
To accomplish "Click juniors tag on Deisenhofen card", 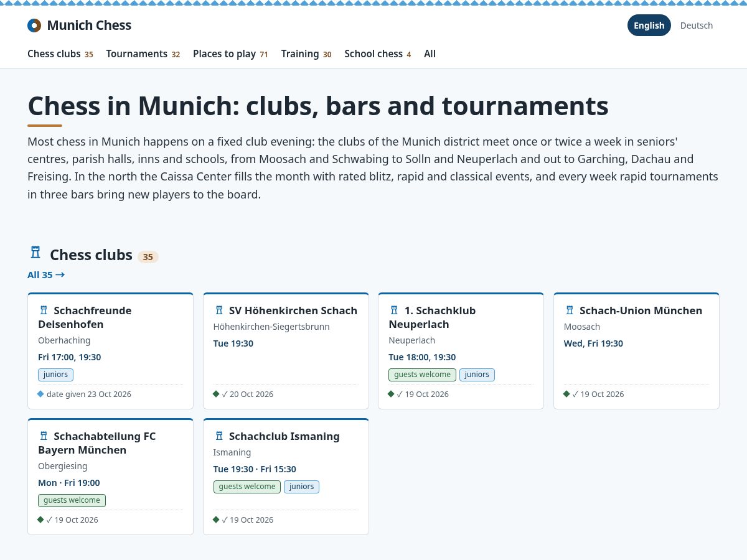I will tap(56, 375).
